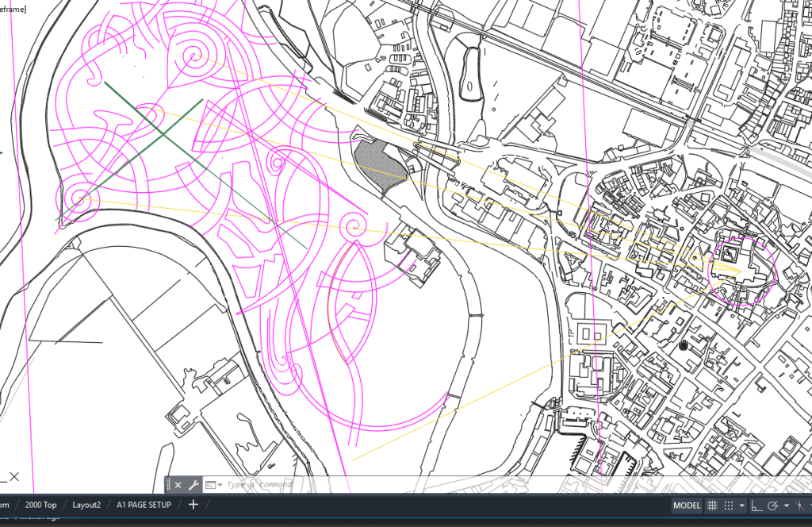This screenshot has height=527, width=812.
Task: Open snap mode settings dropdown arrow
Action: click(x=741, y=506)
